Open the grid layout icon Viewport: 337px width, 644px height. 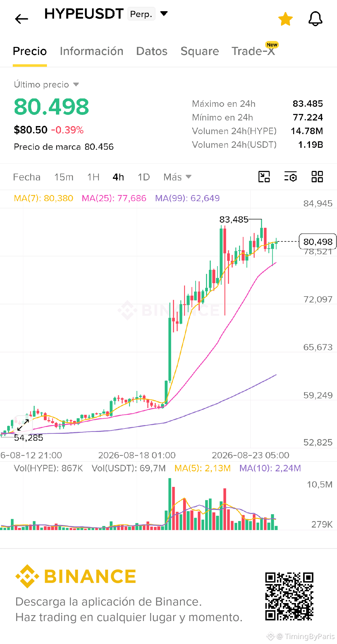point(317,177)
